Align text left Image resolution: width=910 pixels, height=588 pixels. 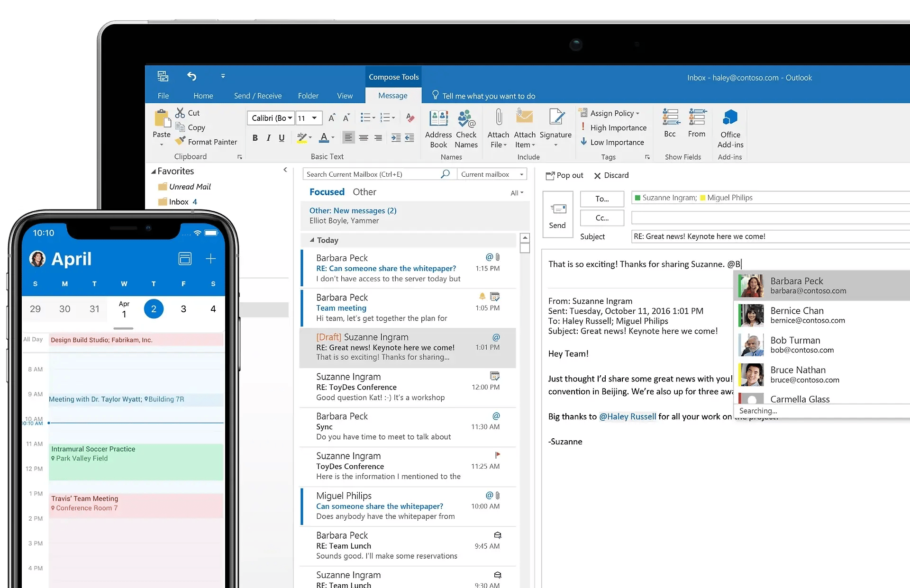coord(348,137)
